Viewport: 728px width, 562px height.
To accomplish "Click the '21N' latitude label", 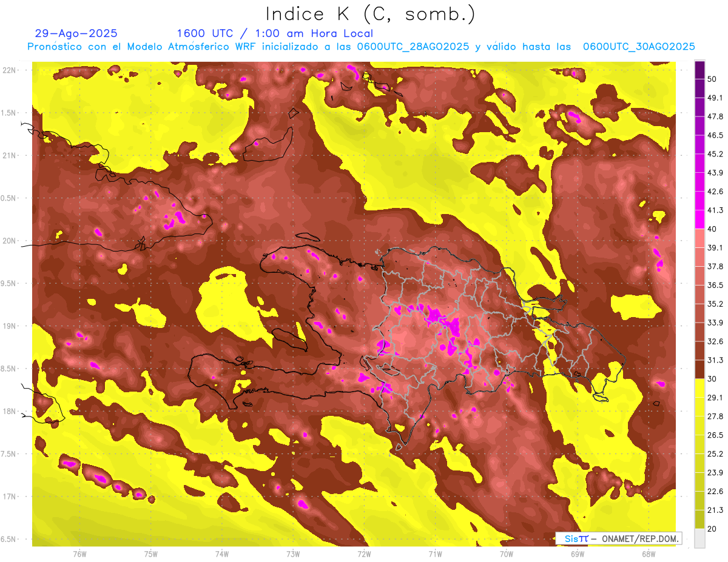I will point(9,155).
